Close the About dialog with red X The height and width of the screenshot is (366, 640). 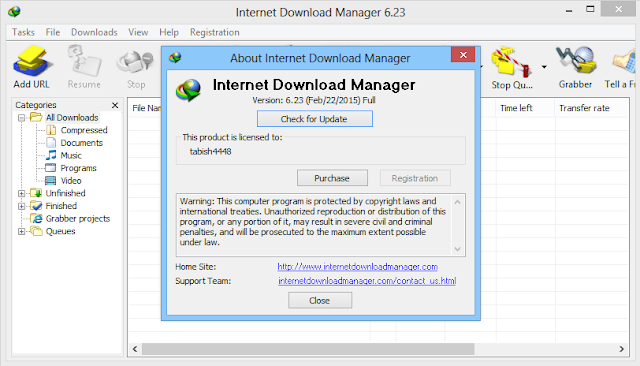click(x=463, y=55)
